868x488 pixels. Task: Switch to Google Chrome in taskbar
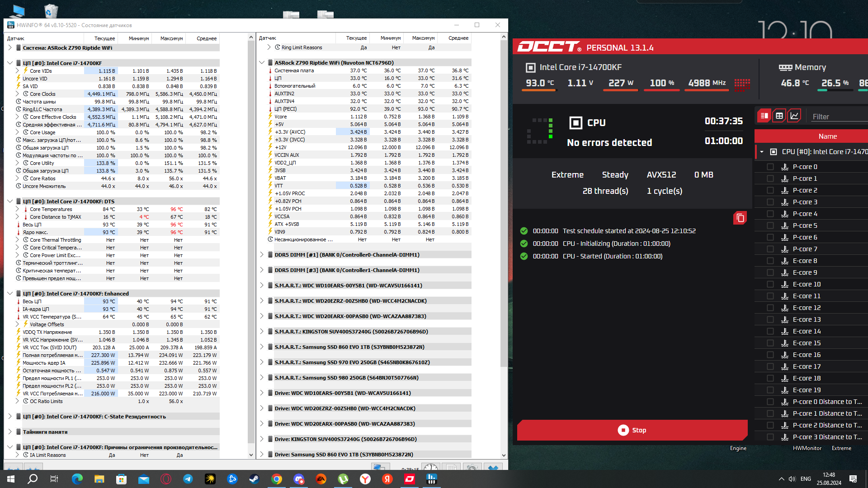[277, 479]
